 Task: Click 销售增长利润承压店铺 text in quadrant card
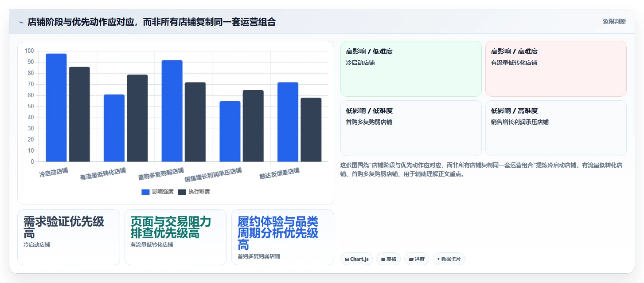tap(520, 122)
